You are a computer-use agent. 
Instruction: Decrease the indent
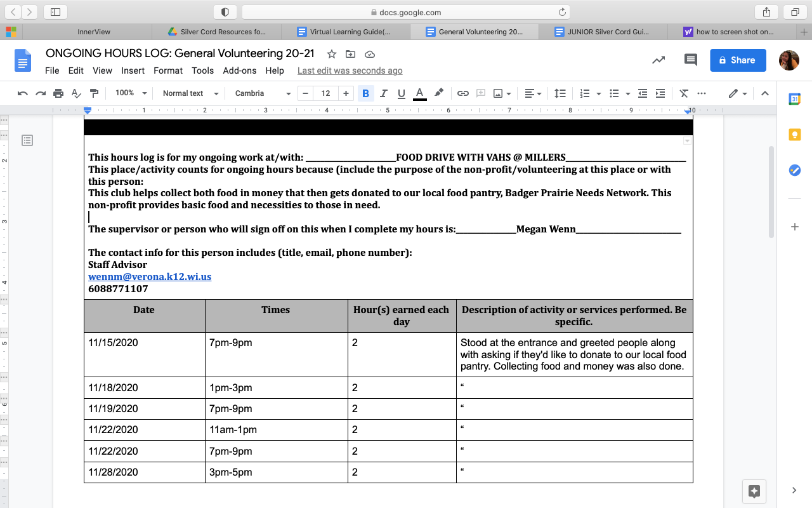click(x=643, y=93)
